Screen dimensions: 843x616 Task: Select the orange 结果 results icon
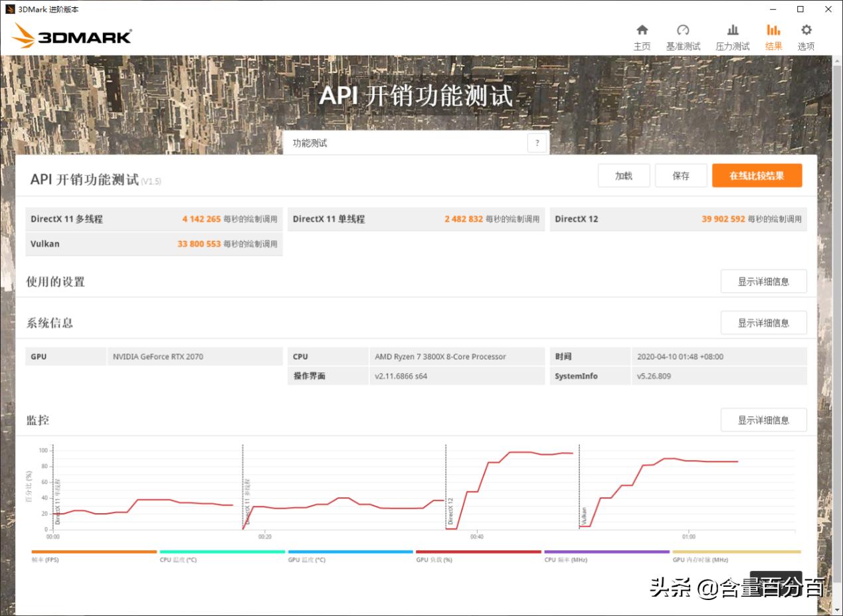tap(773, 37)
